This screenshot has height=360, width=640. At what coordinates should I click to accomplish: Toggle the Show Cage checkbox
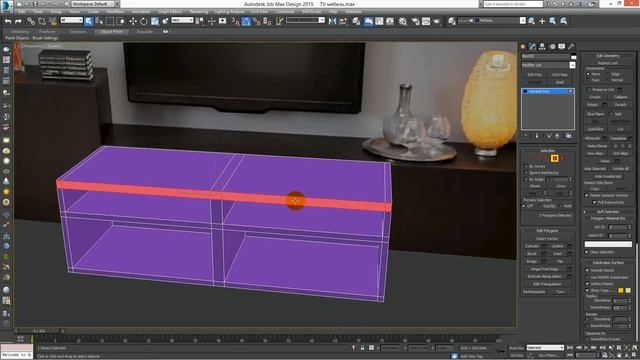587,290
